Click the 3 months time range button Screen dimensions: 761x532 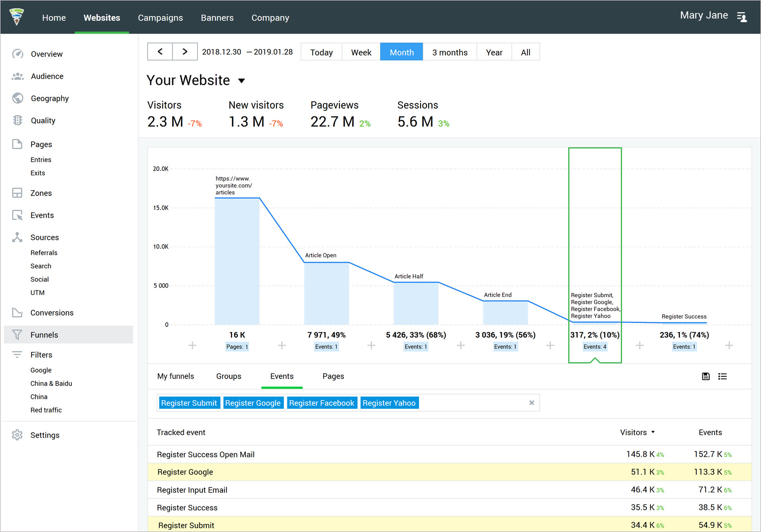point(451,51)
